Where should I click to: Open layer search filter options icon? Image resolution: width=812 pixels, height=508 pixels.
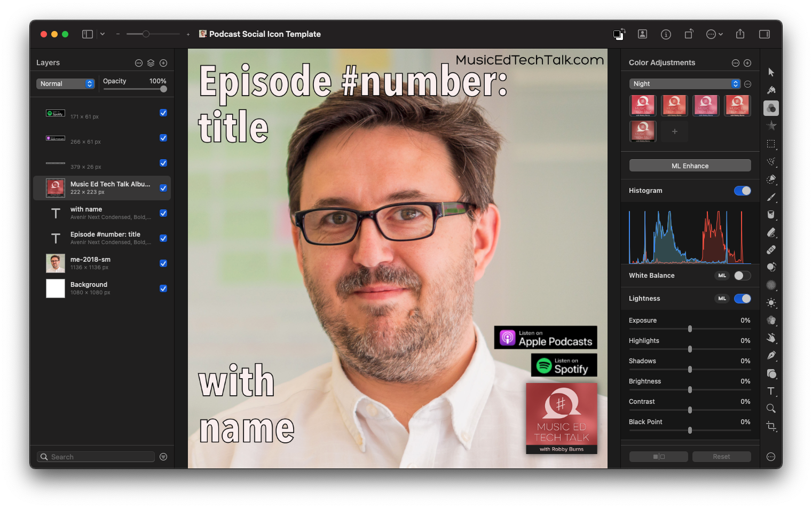(x=163, y=457)
